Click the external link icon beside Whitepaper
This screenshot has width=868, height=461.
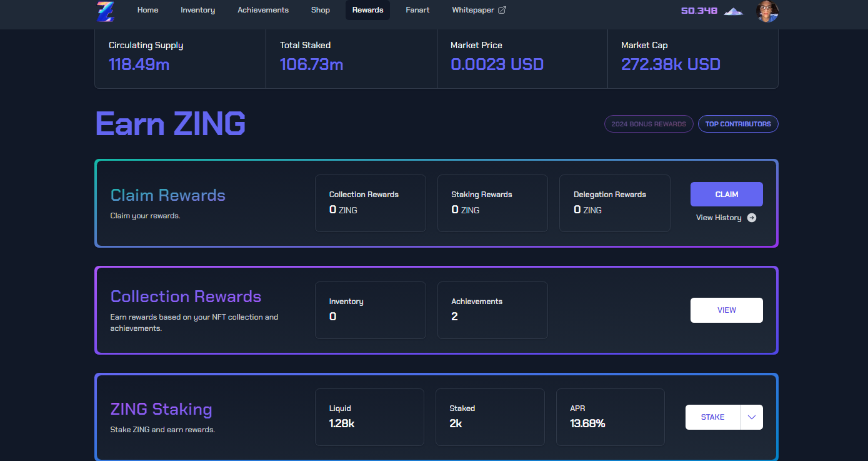(502, 10)
